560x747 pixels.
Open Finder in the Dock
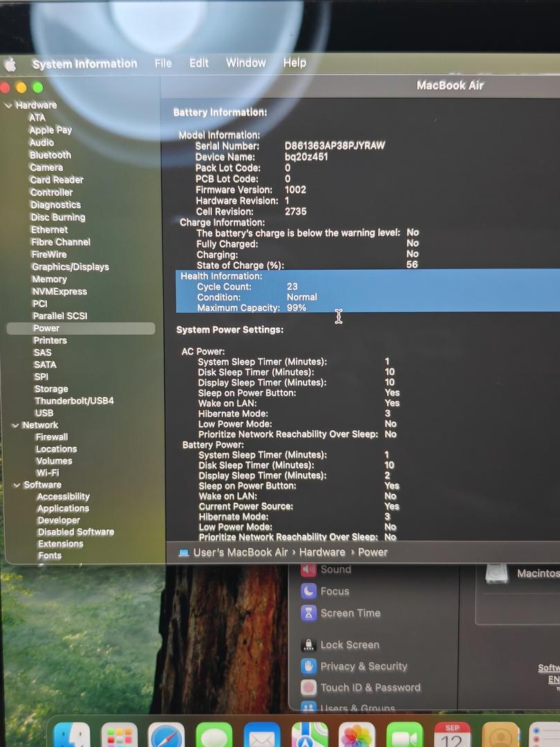click(71, 735)
